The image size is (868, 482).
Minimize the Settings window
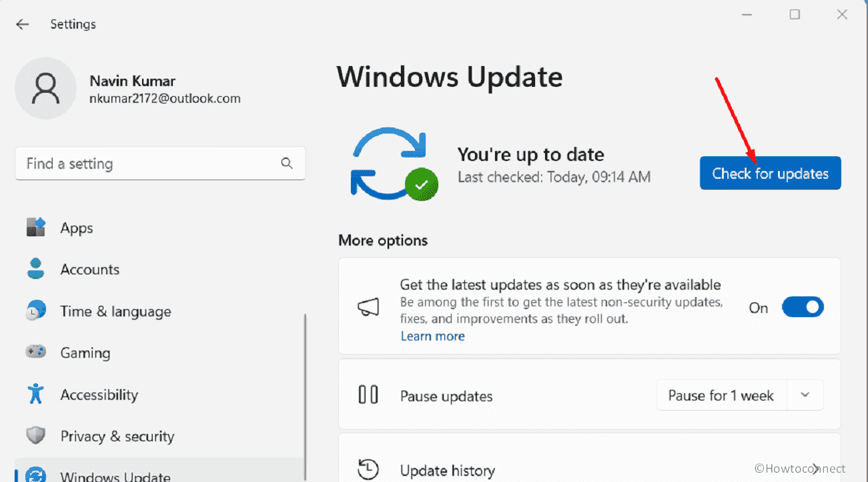[746, 15]
